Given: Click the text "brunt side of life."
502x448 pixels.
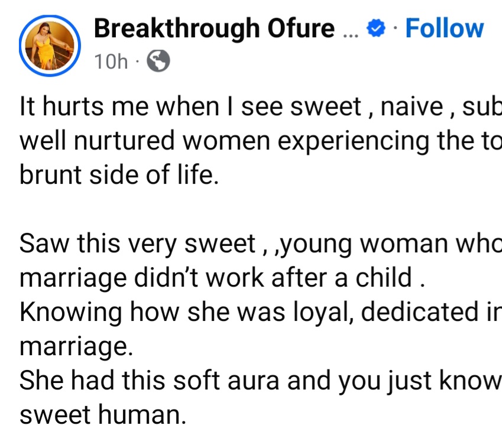Looking at the screenshot, I should [119, 176].
